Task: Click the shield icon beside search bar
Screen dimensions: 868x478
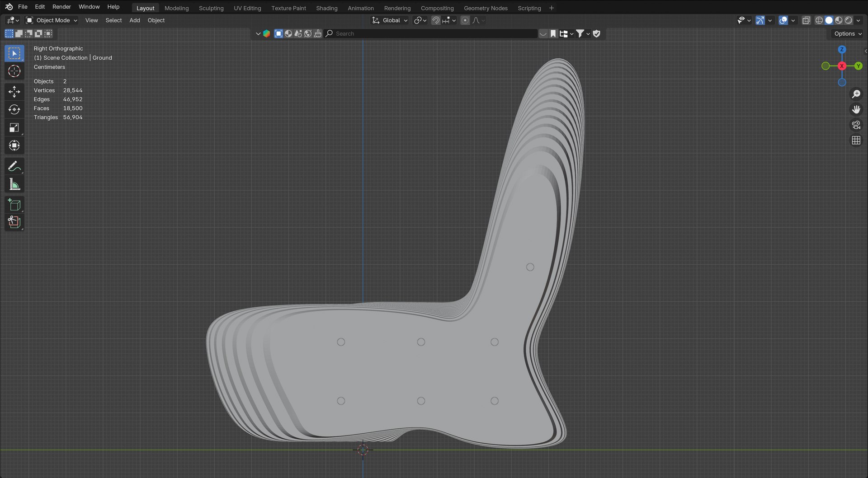Action: 597,33
